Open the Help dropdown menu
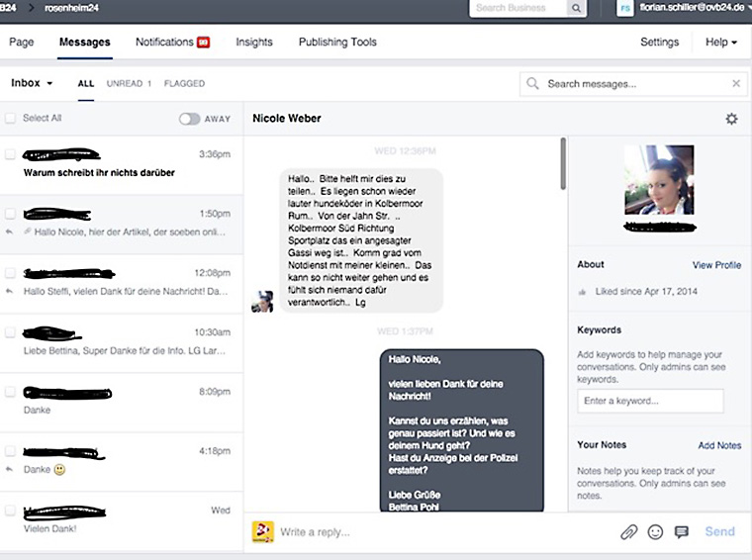This screenshot has width=752, height=560. pos(720,43)
